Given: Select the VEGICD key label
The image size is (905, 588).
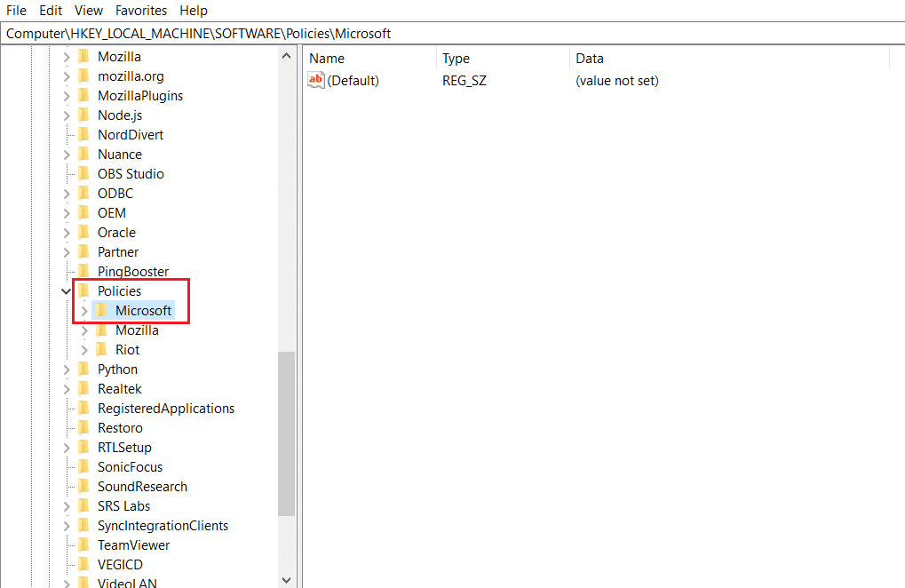Looking at the screenshot, I should (120, 565).
